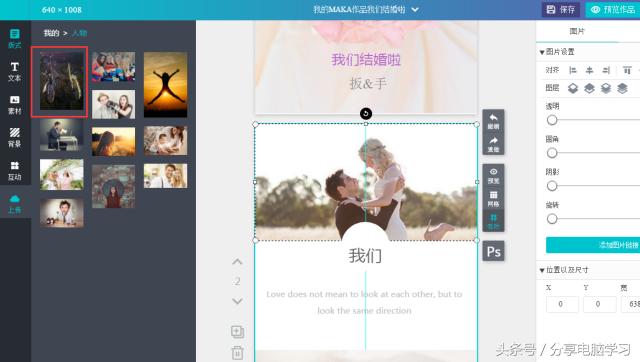Click the Y position input field
This screenshot has height=362, width=640.
tap(599, 304)
